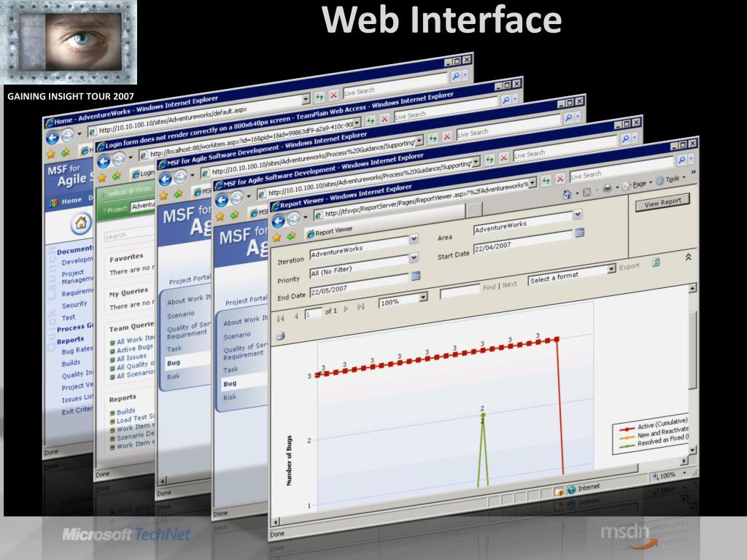The image size is (747, 560).
Task: Select Bug in front MSF window navigation
Action: (230, 384)
